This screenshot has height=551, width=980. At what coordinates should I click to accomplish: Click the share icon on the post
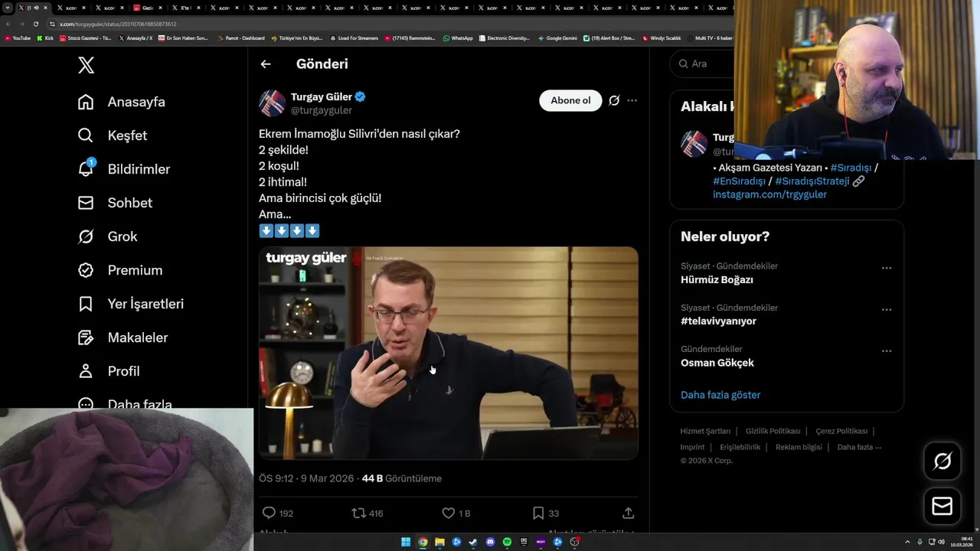[628, 513]
